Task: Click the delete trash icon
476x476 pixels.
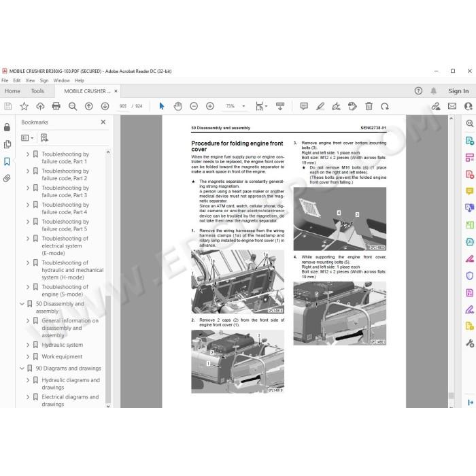Action: [x=369, y=106]
